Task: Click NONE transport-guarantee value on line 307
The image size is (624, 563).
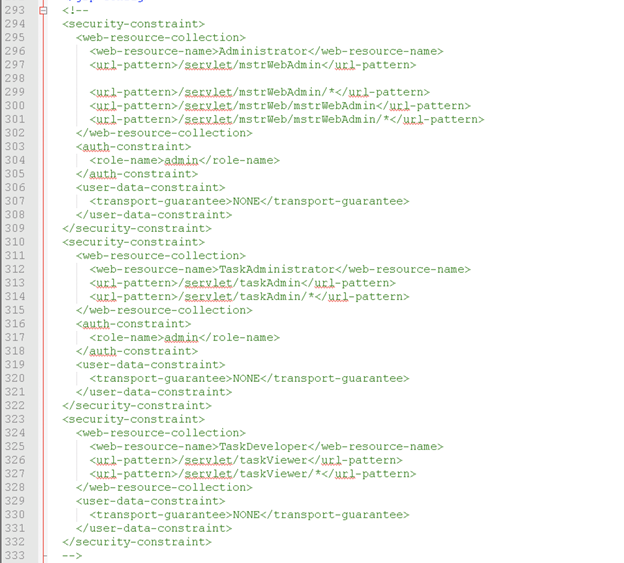Action: pyautogui.click(x=246, y=201)
